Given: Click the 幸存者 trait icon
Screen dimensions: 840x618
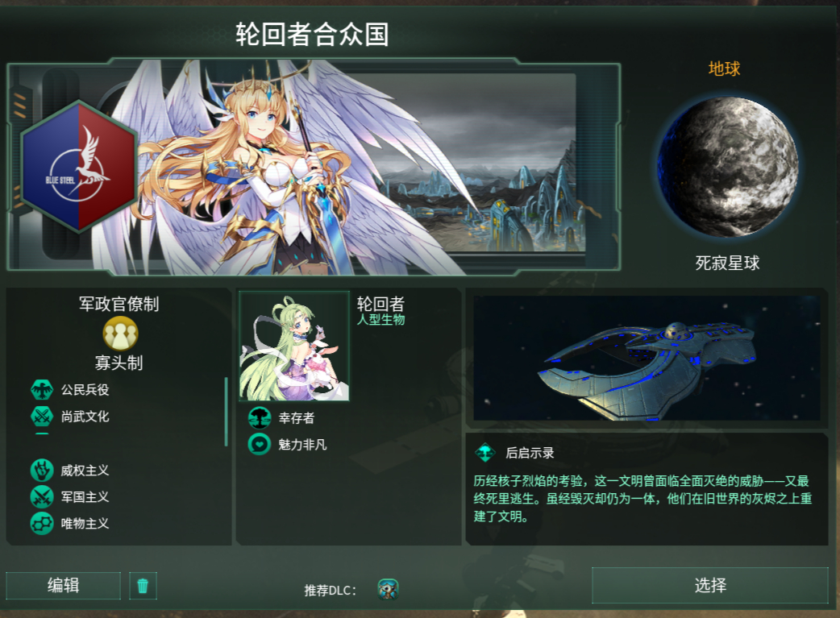Looking at the screenshot, I should pos(260,417).
